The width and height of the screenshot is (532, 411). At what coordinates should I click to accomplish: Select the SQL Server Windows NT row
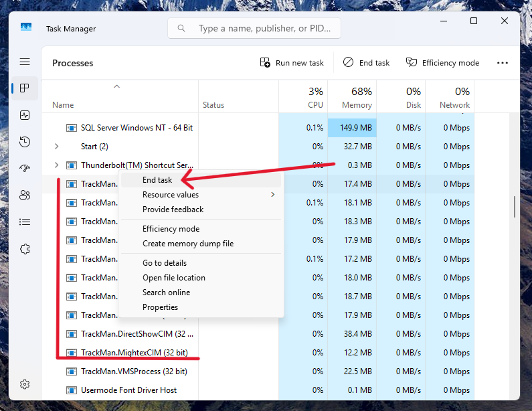(x=258, y=128)
